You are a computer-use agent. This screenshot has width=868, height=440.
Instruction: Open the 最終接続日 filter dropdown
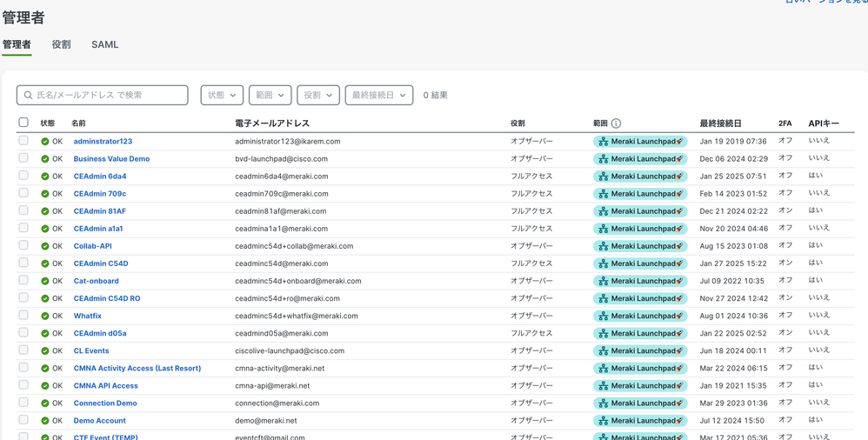coord(378,95)
